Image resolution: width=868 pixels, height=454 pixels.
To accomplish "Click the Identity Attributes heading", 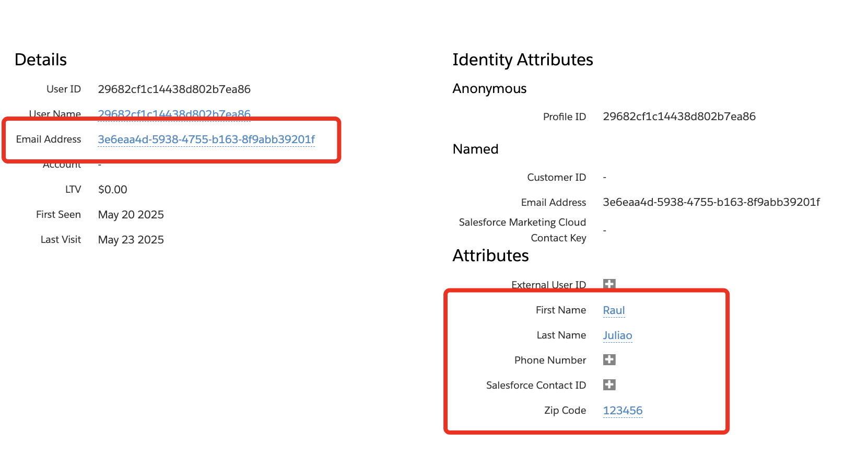I will (x=523, y=60).
